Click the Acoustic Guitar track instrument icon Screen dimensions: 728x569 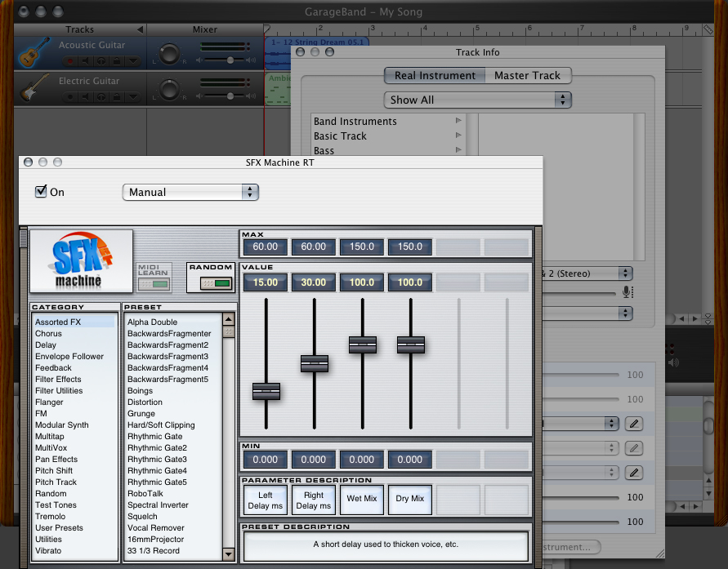[x=30, y=53]
